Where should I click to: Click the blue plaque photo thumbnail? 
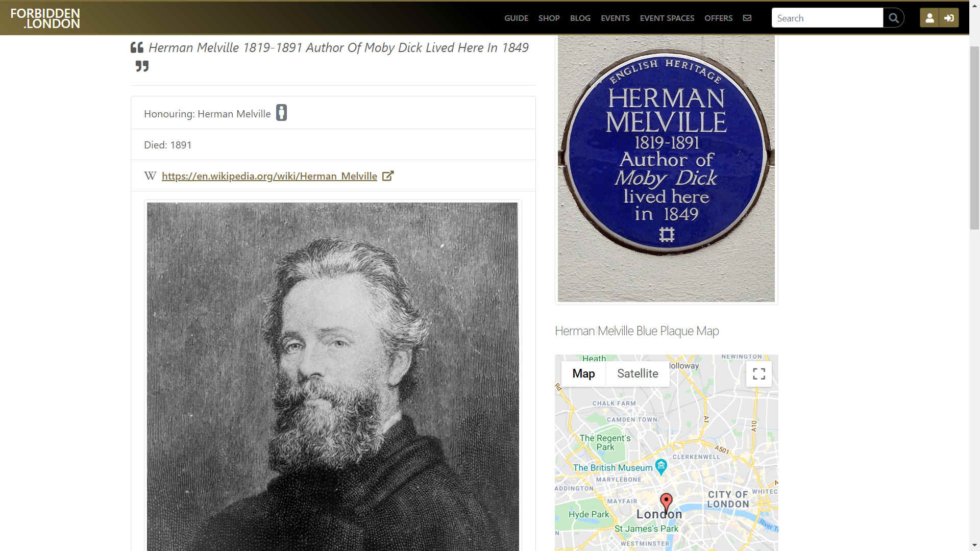(x=666, y=168)
